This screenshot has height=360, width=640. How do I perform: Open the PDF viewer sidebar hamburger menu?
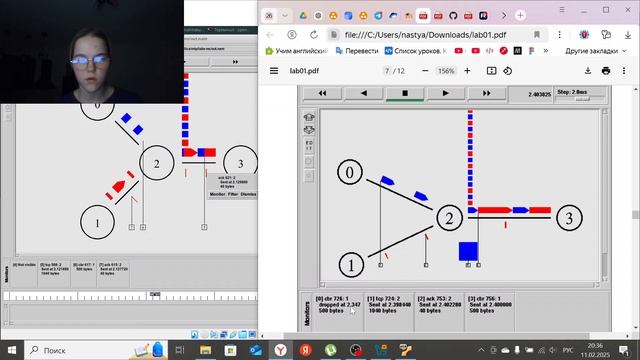coord(274,71)
